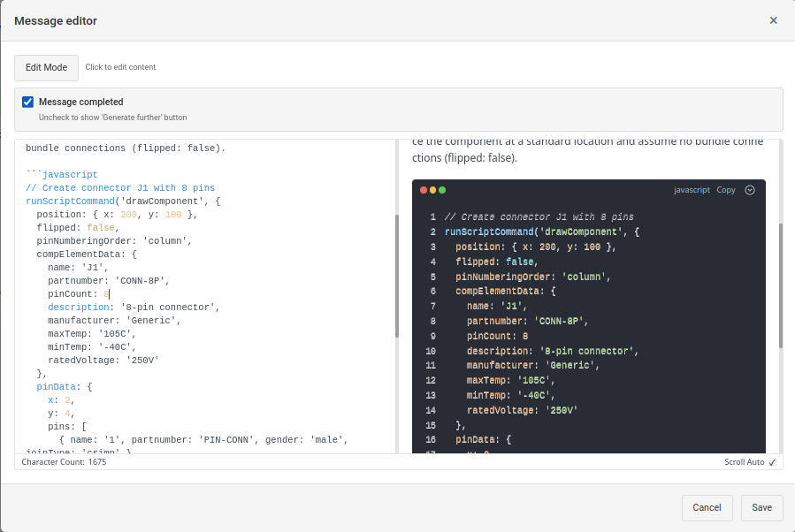Save the message changes

[761, 507]
